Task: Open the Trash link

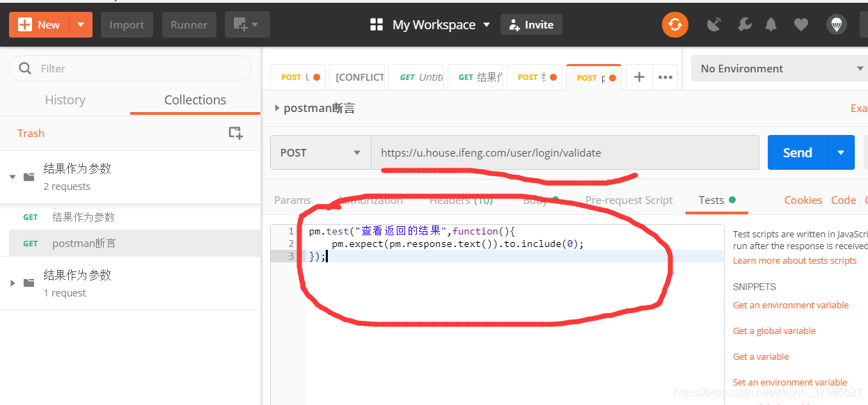Action: click(31, 134)
